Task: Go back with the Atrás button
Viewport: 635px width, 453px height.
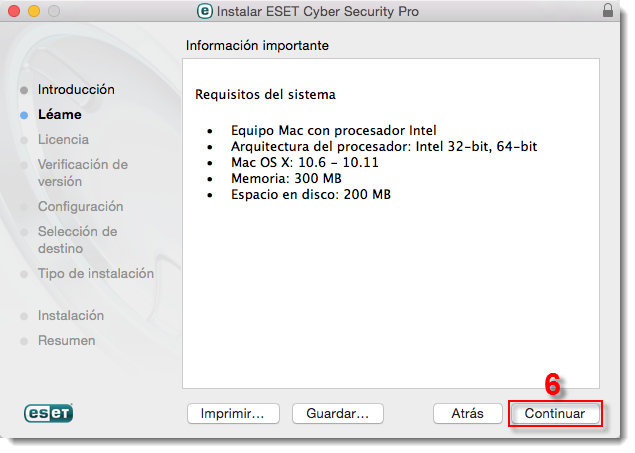Action: coord(467,413)
